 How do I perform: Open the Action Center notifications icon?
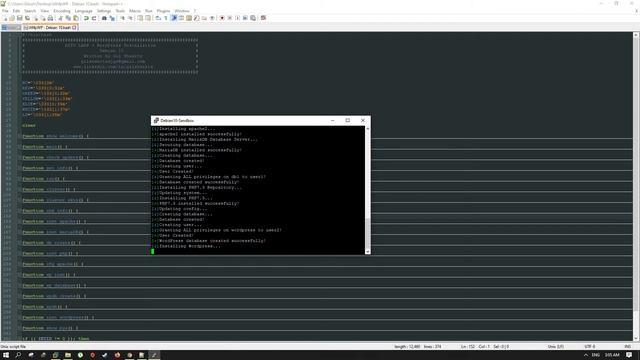click(x=629, y=355)
